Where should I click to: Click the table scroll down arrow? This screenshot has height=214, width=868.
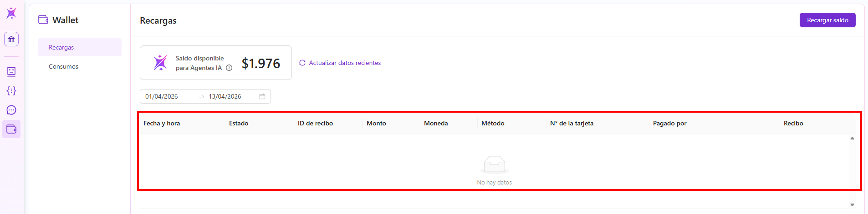coord(852,205)
